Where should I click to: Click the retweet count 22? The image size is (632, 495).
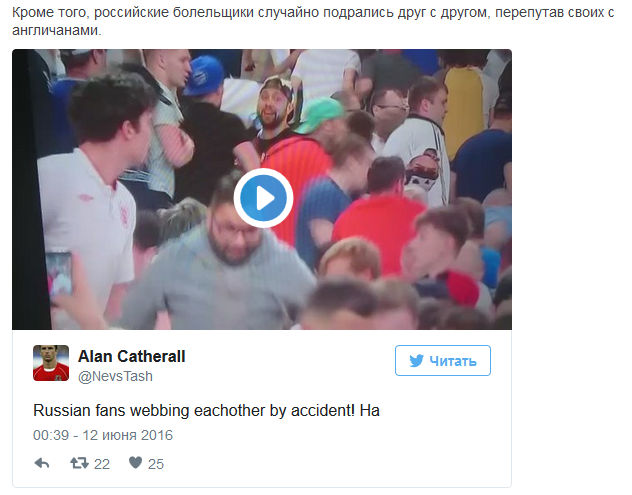tap(102, 464)
